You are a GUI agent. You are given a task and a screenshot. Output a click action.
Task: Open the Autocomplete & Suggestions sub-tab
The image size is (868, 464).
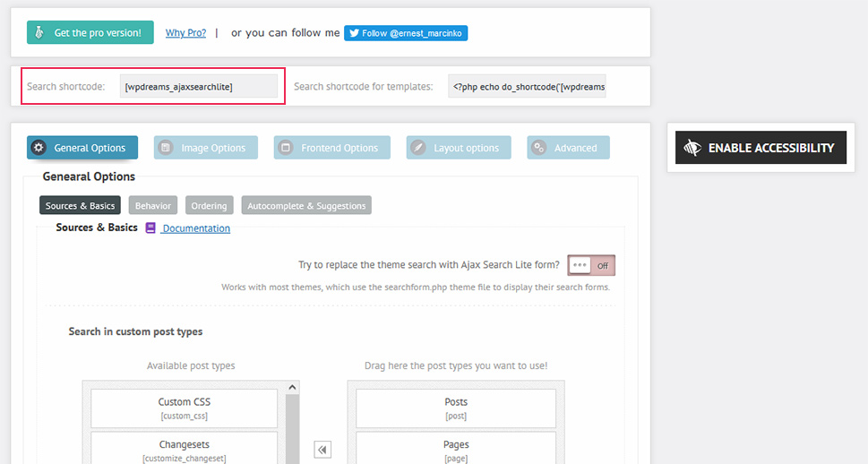pos(306,205)
